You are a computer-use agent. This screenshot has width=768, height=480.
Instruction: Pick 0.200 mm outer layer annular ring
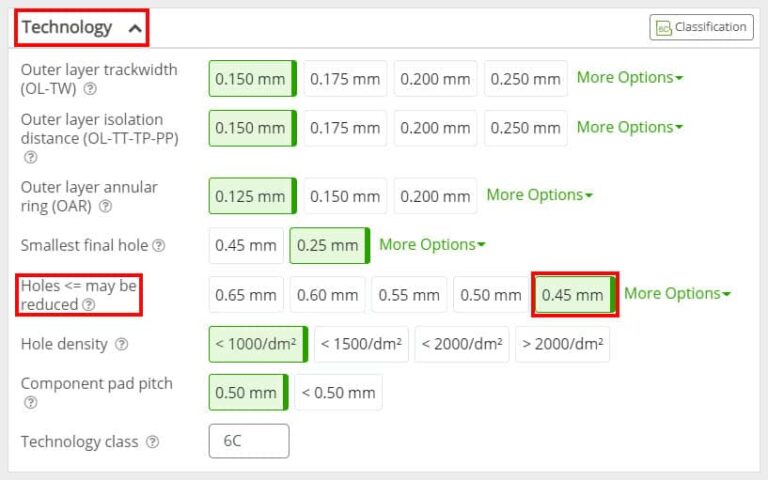tap(435, 196)
